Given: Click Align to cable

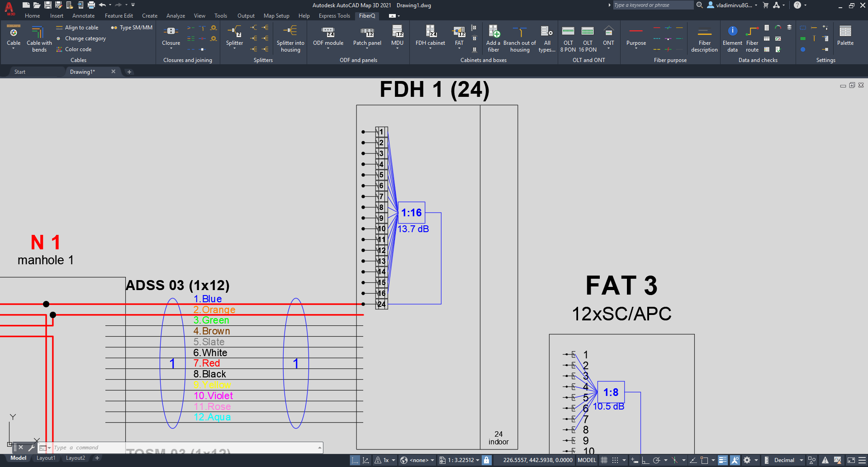Looking at the screenshot, I should pos(77,28).
